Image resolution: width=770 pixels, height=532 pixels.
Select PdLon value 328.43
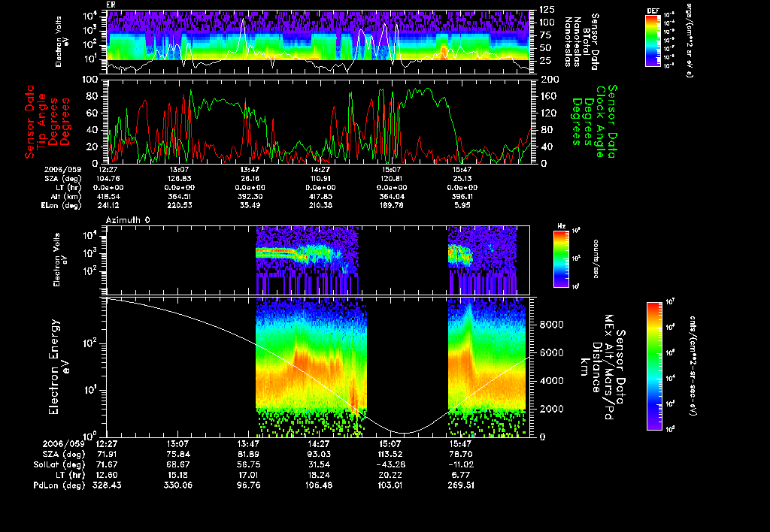(x=107, y=485)
